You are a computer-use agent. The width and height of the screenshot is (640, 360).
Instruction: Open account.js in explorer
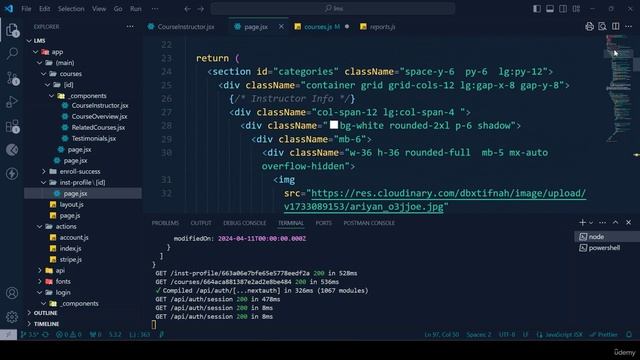pos(74,237)
